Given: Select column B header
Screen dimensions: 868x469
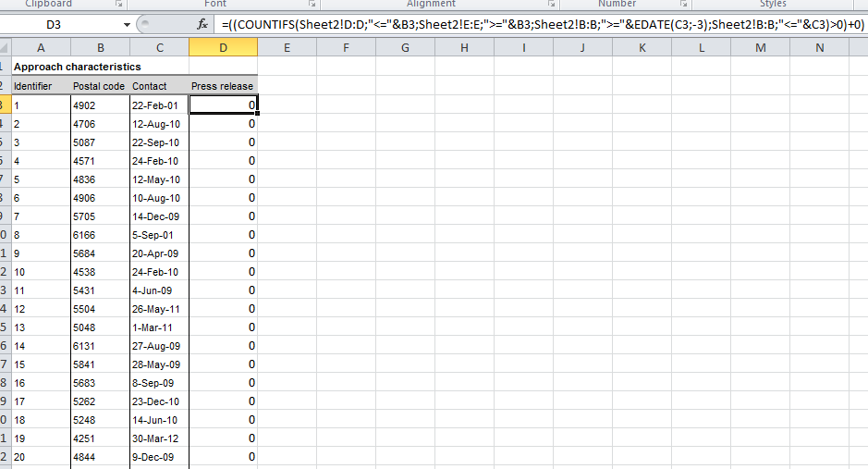Looking at the screenshot, I should (x=100, y=47).
